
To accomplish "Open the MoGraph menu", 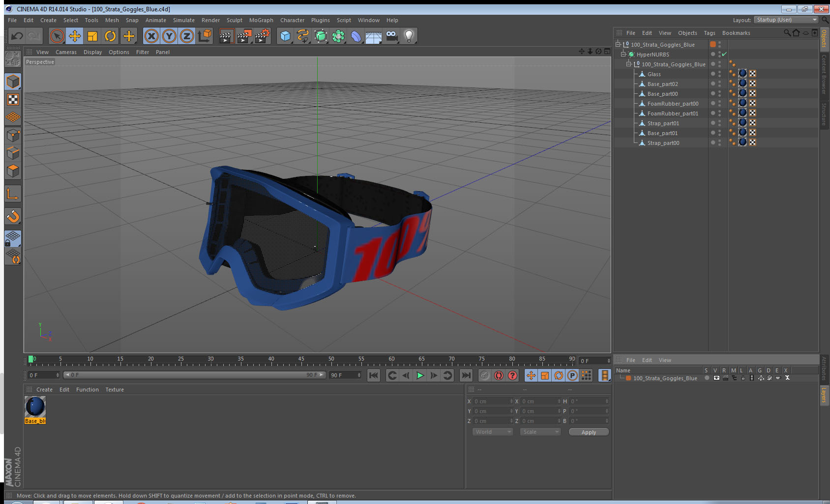I will [x=261, y=20].
